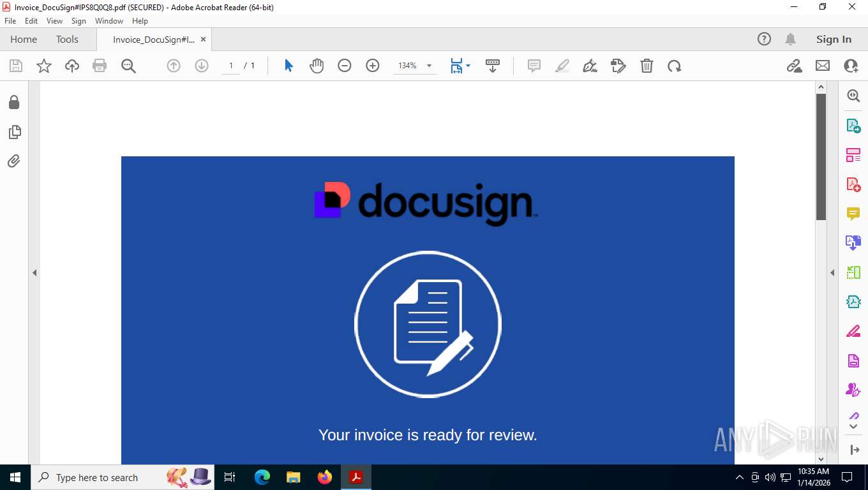Image resolution: width=868 pixels, height=490 pixels.
Task: Rotate the page view
Action: 675,66
